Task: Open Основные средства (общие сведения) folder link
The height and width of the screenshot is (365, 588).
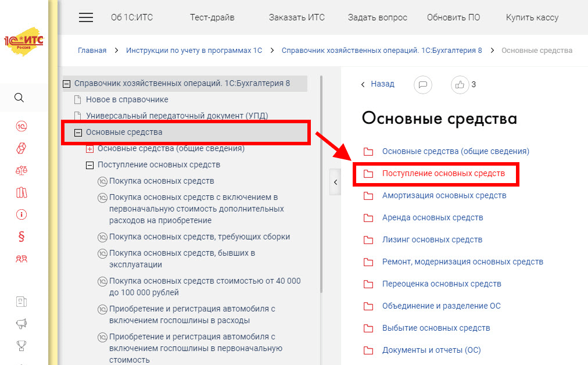Action: (456, 151)
